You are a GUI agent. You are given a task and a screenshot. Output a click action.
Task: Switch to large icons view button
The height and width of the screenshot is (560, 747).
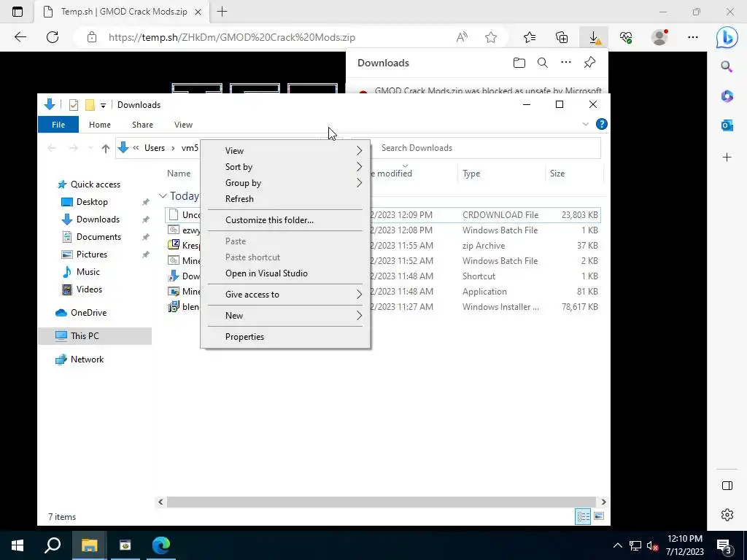(600, 516)
